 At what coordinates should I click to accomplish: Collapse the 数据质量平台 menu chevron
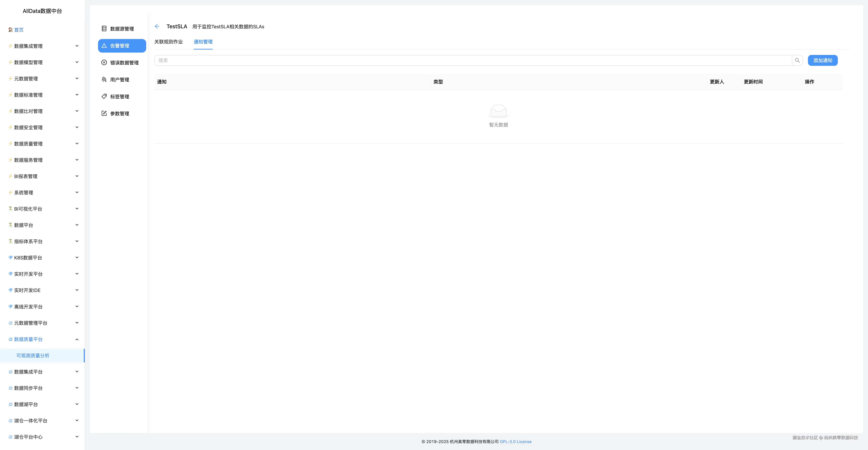tap(77, 339)
